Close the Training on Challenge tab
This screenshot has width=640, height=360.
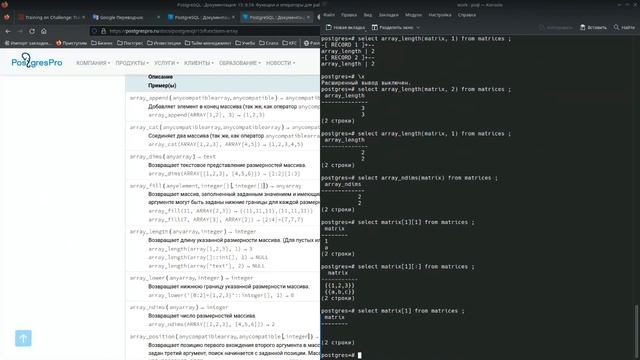pyautogui.click(x=84, y=18)
